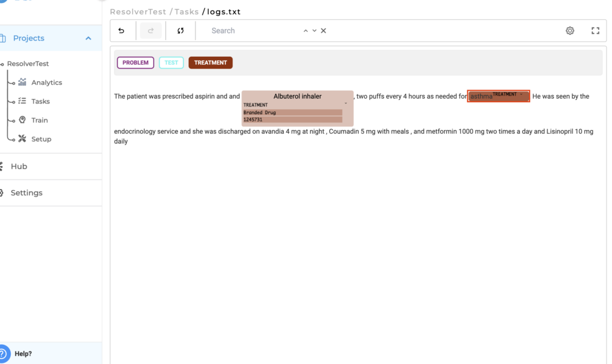Open the Analytics section icon
Image resolution: width=612 pixels, height=364 pixels.
tap(22, 82)
